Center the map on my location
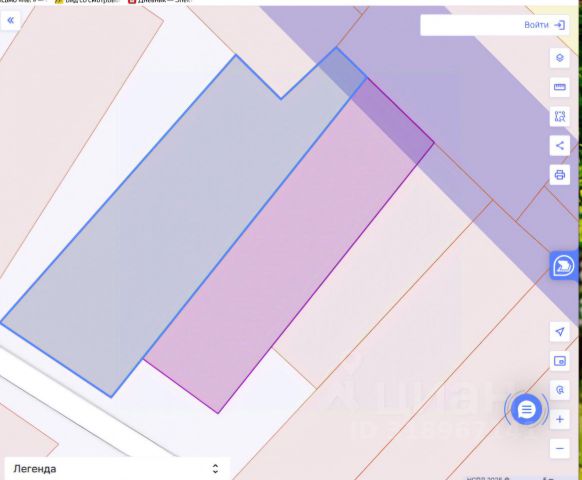The height and width of the screenshot is (480, 582). [x=559, y=332]
